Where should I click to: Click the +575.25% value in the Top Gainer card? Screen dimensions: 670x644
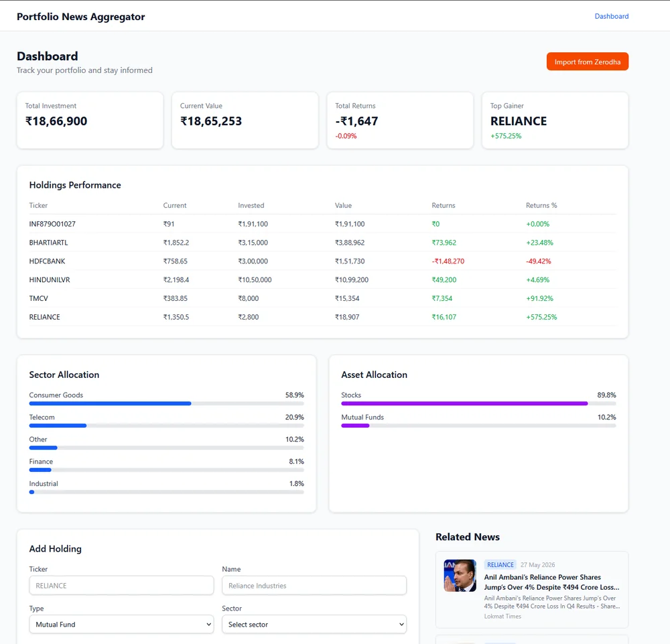coord(506,136)
